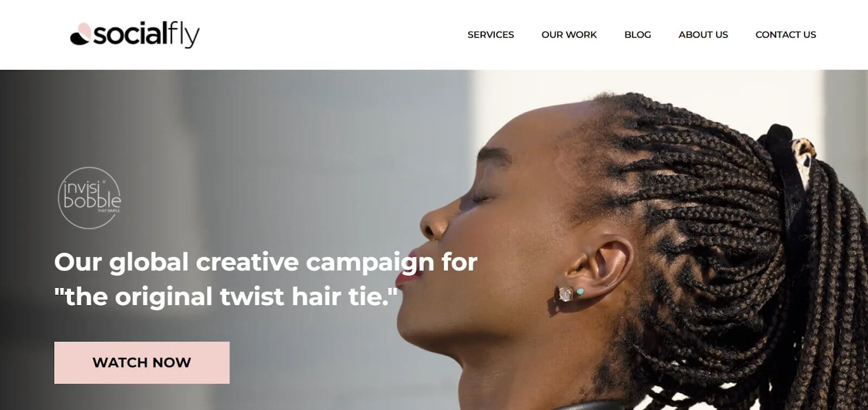
Task: Click the 'Our global creative campaign for' headline
Action: point(266,262)
